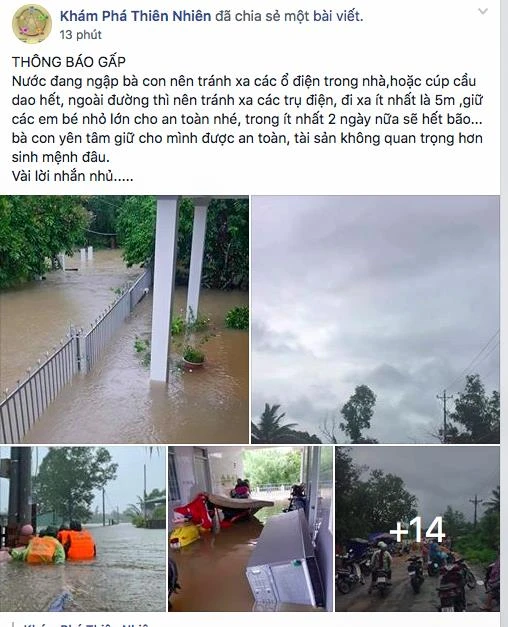View flooded yard with white pillars photo
The width and height of the screenshot is (508, 627).
(x=124, y=319)
